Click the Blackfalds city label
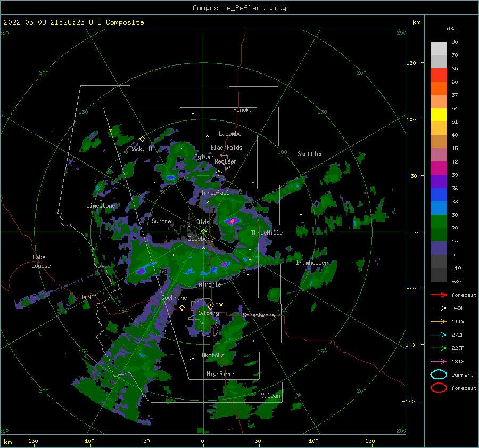 (x=226, y=148)
